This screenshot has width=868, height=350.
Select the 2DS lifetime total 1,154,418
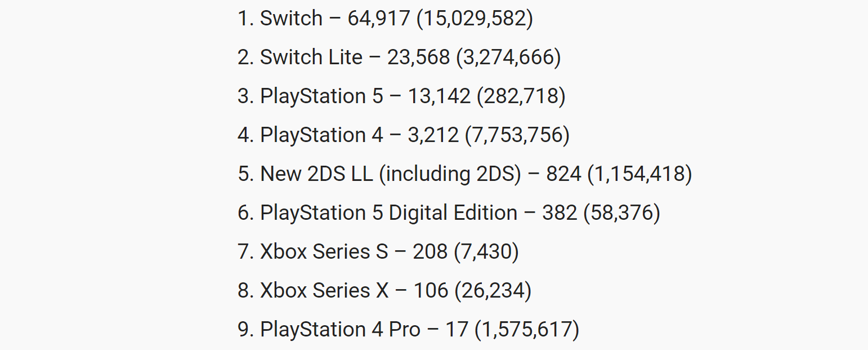click(x=639, y=174)
